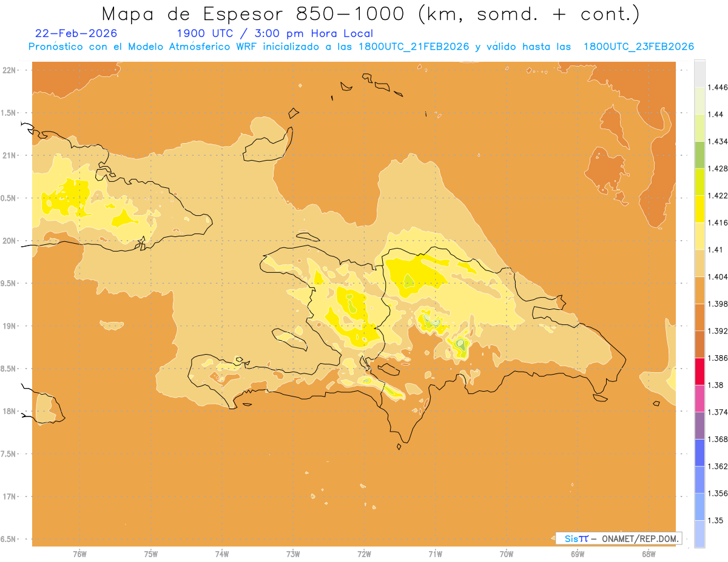The height and width of the screenshot is (562, 728).
Task: Click the legend value 1.434
Action: point(718,141)
